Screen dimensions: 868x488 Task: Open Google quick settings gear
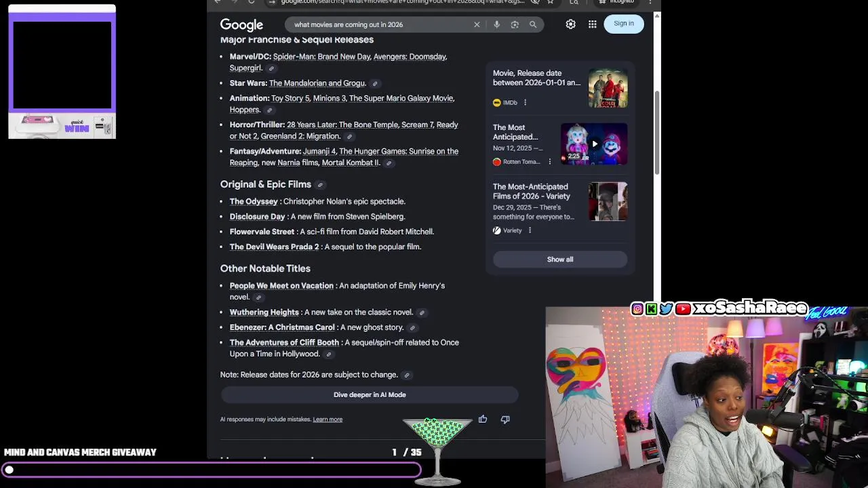point(571,24)
